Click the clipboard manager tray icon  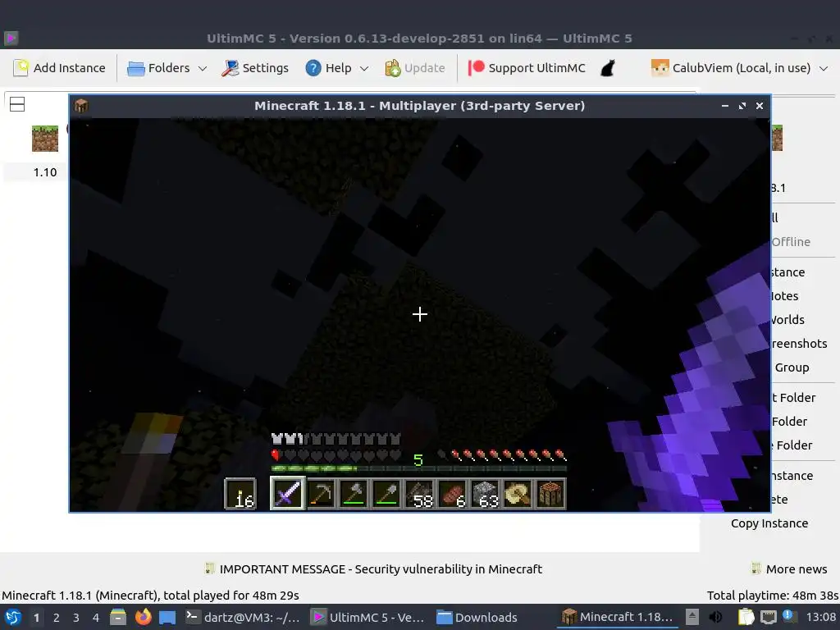click(746, 617)
